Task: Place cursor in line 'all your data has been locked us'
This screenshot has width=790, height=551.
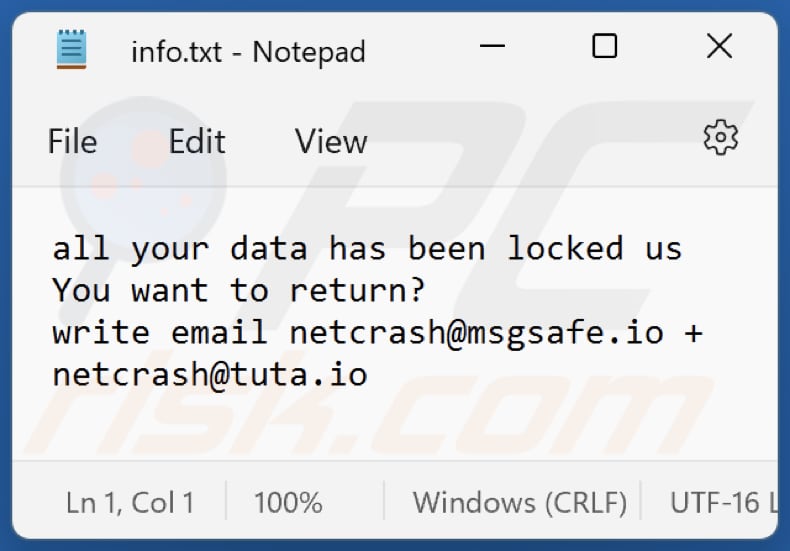Action: [366, 248]
